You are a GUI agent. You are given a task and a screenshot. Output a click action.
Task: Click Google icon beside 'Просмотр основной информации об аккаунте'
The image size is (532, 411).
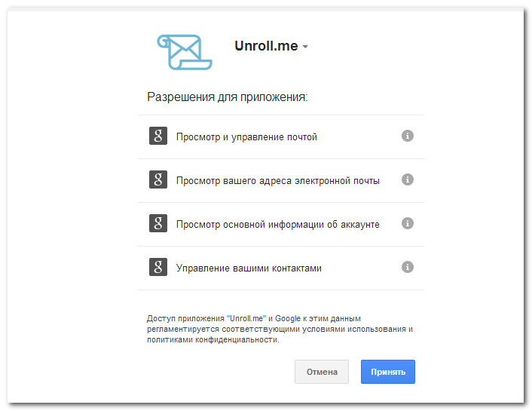coord(158,223)
